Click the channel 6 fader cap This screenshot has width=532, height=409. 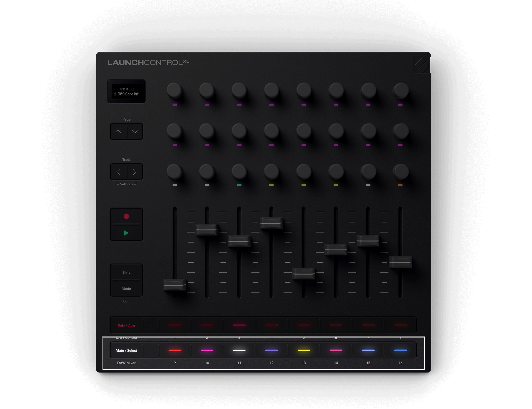tap(336, 249)
